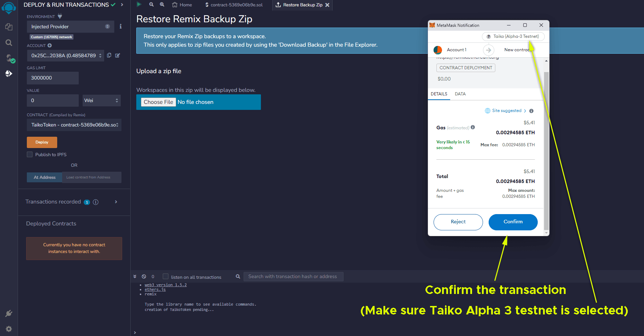Reject the MetaMask transaction
This screenshot has width=644, height=336.
click(458, 222)
